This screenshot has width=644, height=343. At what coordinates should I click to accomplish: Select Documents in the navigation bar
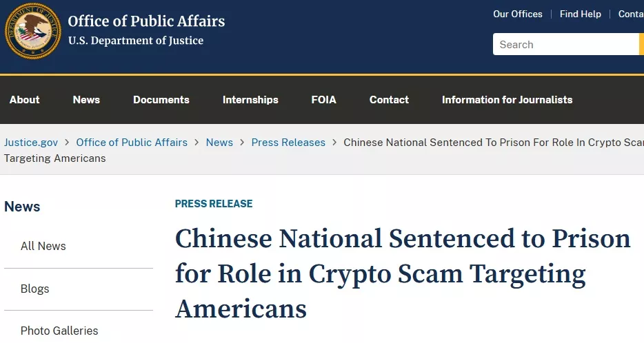pos(161,100)
